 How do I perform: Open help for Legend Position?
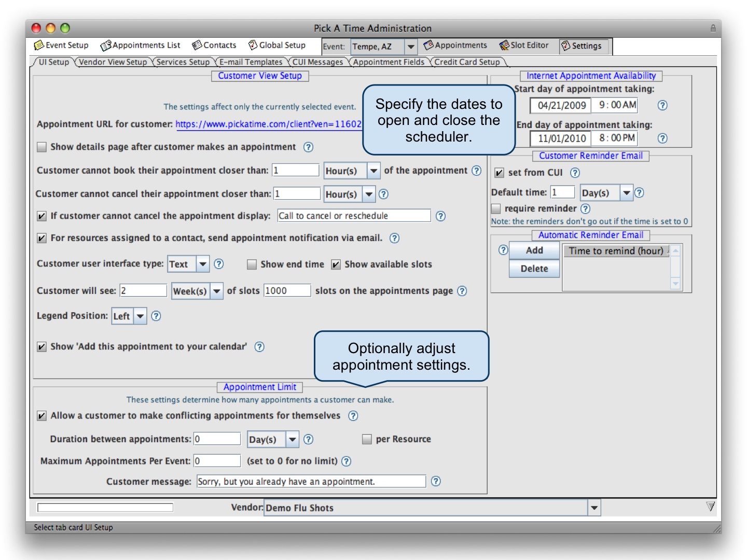pyautogui.click(x=156, y=316)
